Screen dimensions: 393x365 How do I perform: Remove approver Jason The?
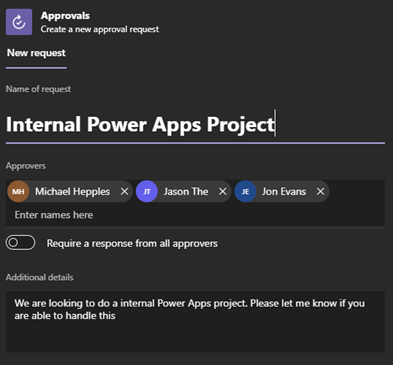pos(223,191)
